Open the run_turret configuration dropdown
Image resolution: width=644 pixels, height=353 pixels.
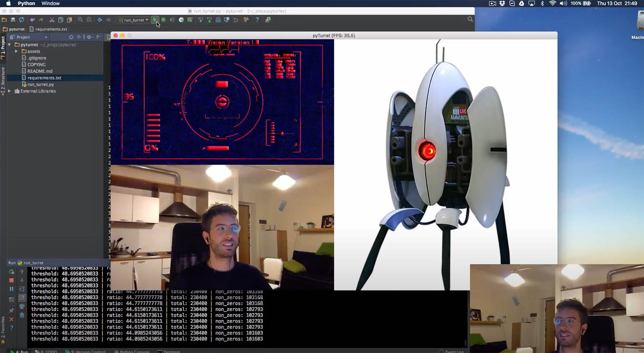click(x=133, y=20)
